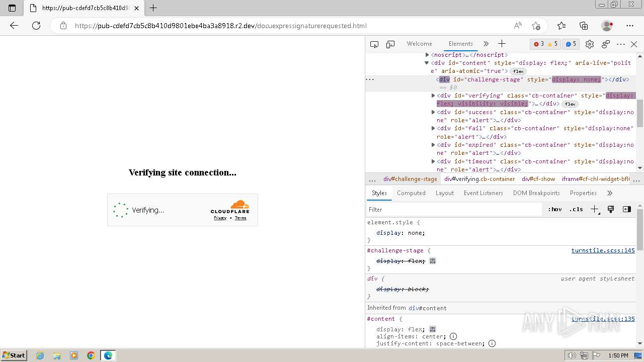Open the issues count badge showing 5
644x362 pixels.
click(571, 44)
